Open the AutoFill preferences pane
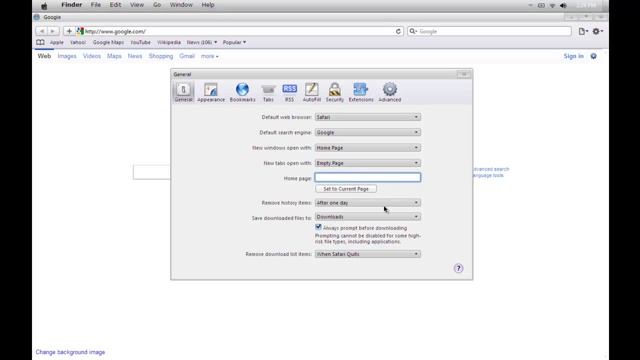 [311, 92]
